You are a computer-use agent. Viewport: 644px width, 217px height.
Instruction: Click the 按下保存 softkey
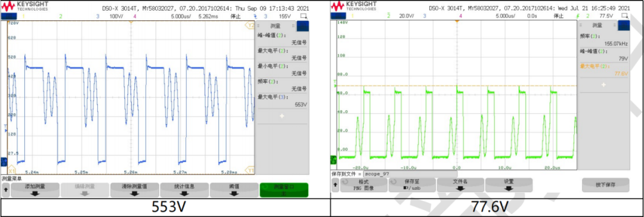tap(605, 185)
